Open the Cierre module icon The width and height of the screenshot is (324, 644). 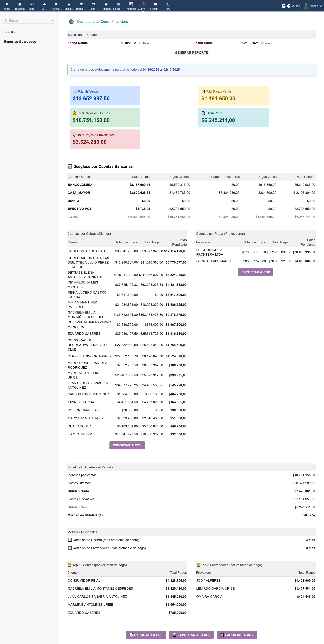pos(143,4)
